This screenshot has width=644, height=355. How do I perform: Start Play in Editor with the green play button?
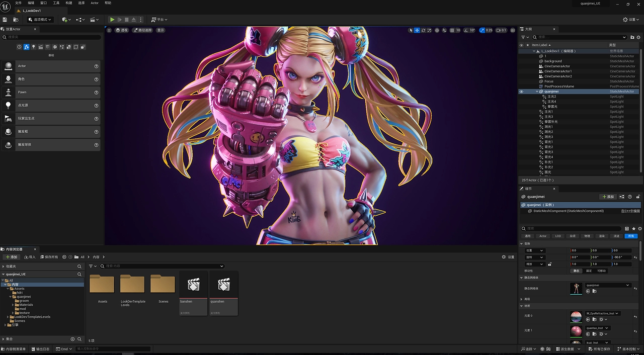[112, 20]
